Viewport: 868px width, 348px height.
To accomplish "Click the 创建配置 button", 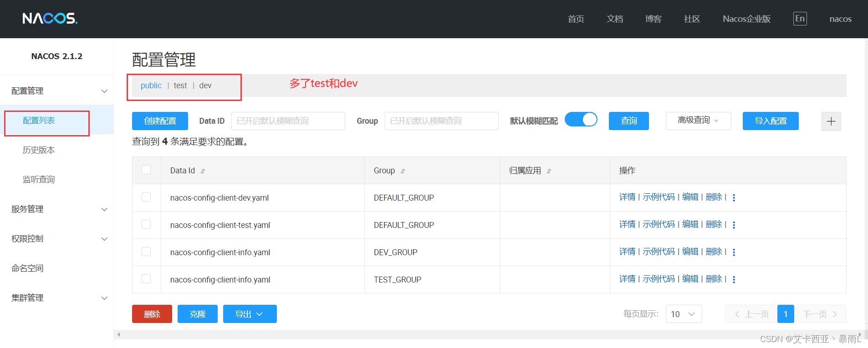I will pos(160,121).
